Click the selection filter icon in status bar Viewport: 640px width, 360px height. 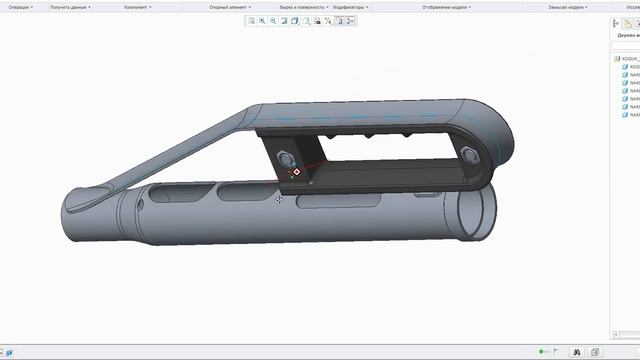pyautogui.click(x=595, y=352)
